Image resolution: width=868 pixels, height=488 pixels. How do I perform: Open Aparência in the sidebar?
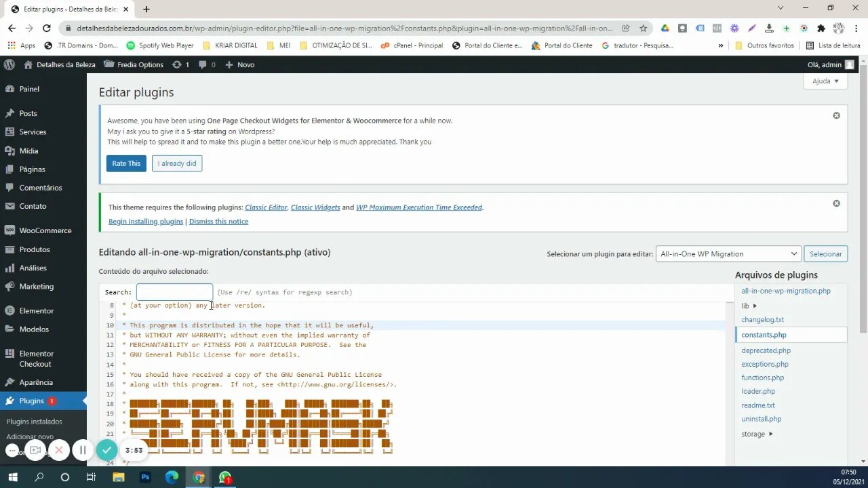click(36, 382)
